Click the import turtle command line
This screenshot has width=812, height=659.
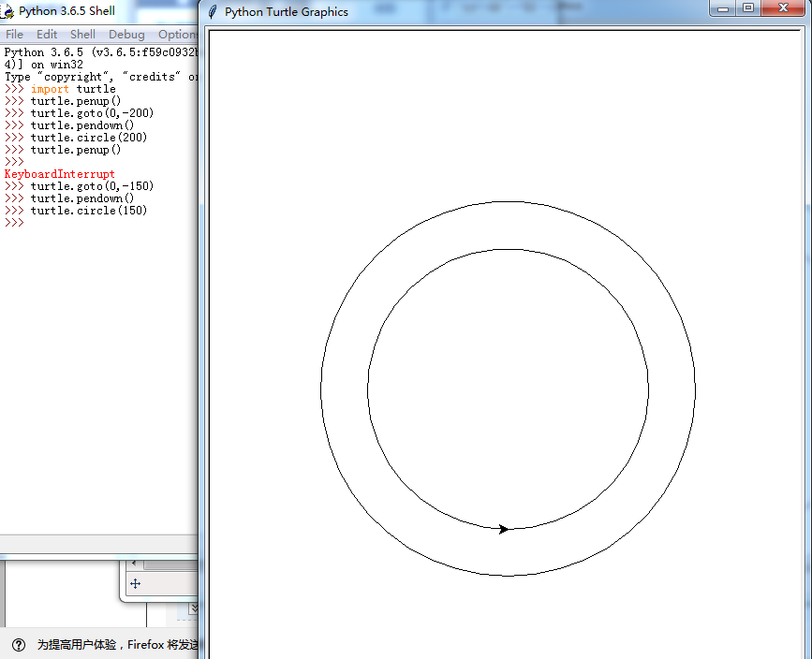pyautogui.click(x=73, y=89)
